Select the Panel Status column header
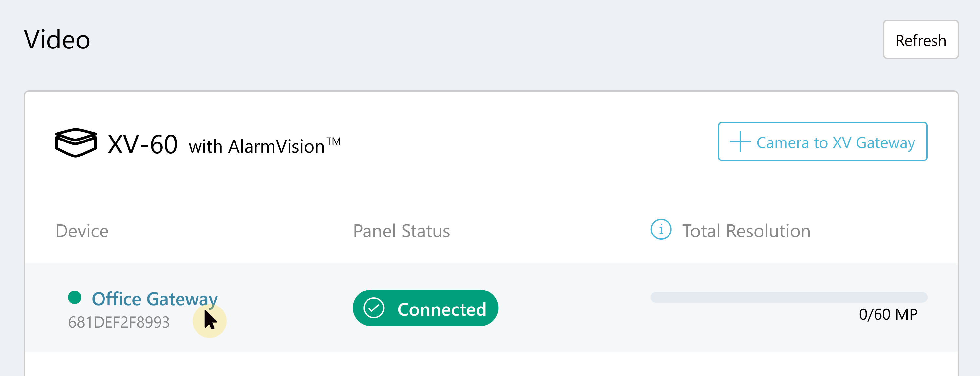 pos(401,231)
